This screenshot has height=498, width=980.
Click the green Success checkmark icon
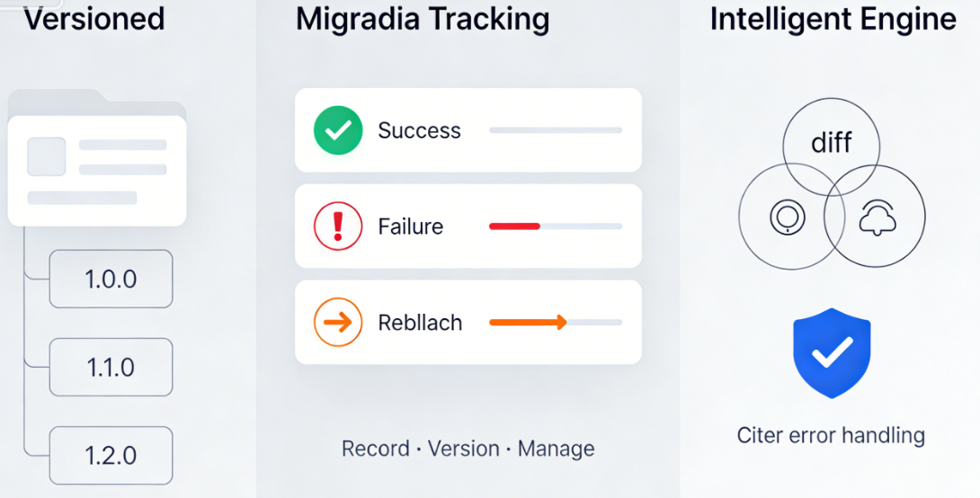(x=338, y=130)
